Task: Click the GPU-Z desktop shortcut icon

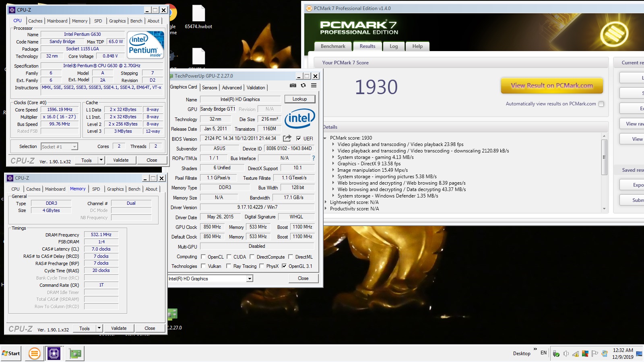Action: point(172,314)
